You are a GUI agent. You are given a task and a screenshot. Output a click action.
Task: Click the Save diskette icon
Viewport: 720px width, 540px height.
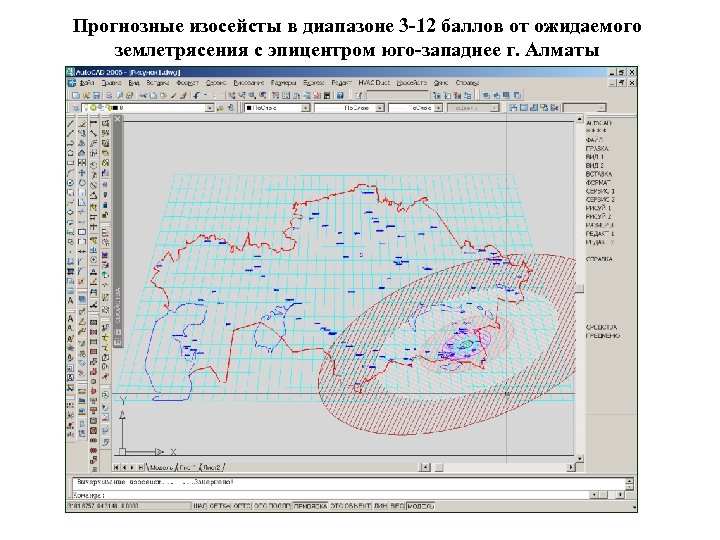coord(96,96)
